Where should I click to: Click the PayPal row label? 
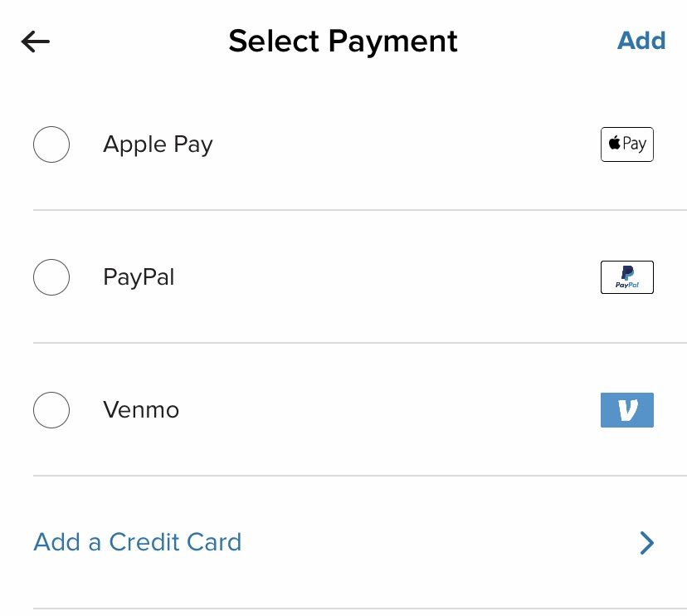point(138,276)
